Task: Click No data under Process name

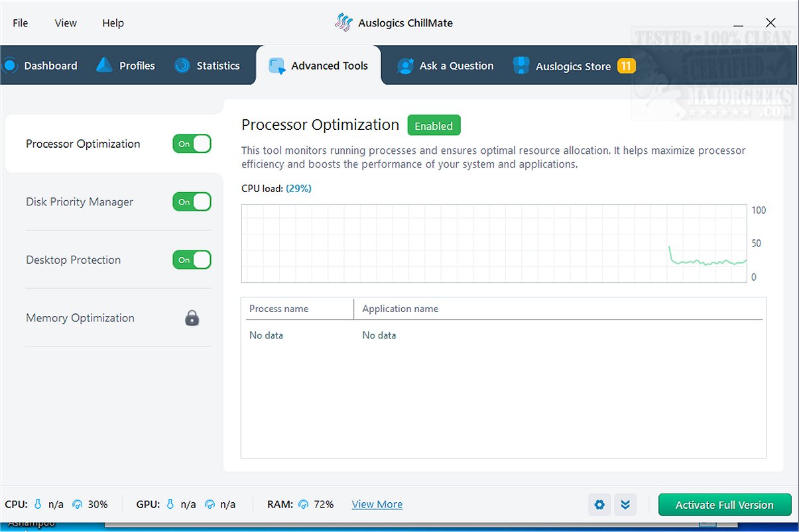Action: tap(266, 335)
